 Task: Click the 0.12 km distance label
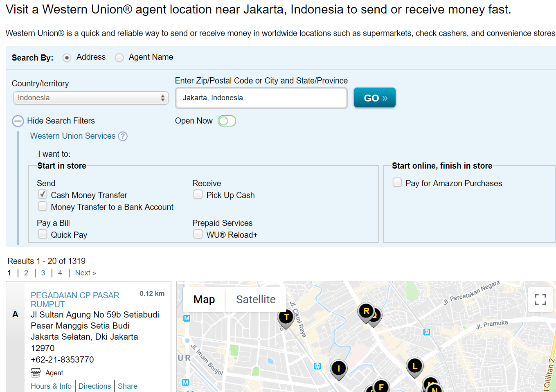tap(152, 294)
